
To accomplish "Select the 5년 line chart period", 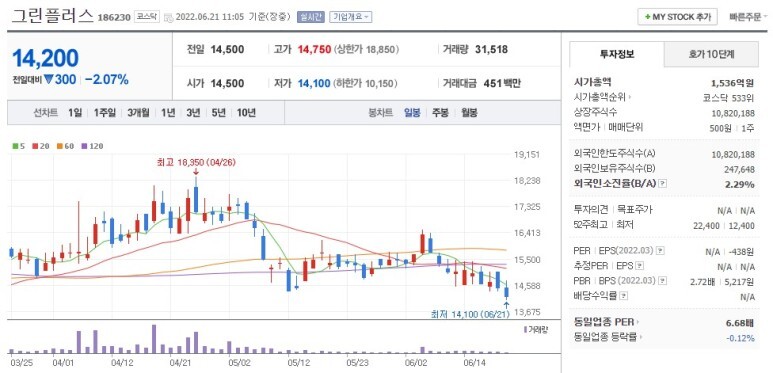I will [218, 113].
